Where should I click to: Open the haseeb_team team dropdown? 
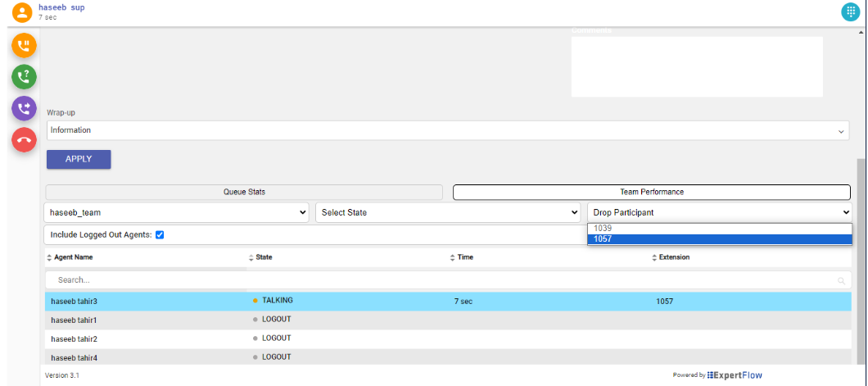(x=177, y=212)
